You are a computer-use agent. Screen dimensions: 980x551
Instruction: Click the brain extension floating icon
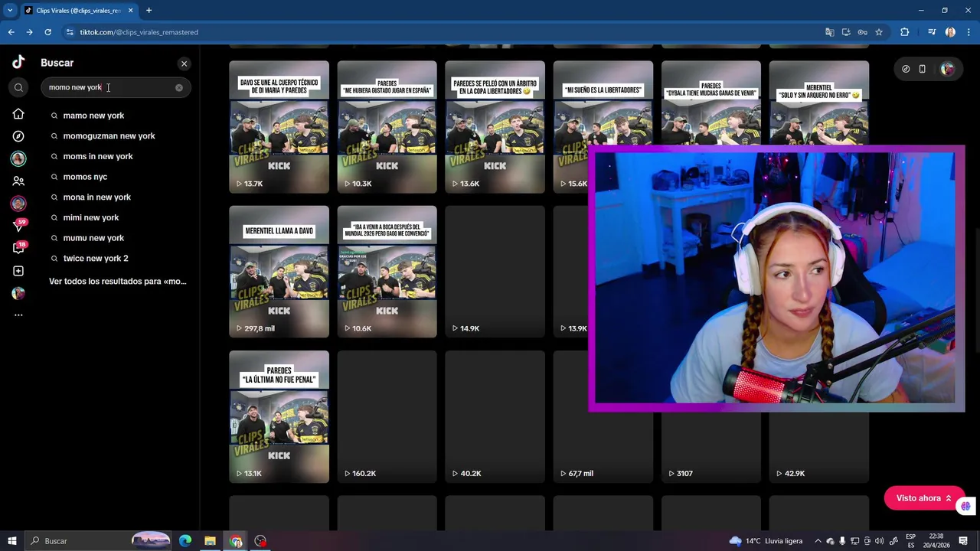pos(965,506)
